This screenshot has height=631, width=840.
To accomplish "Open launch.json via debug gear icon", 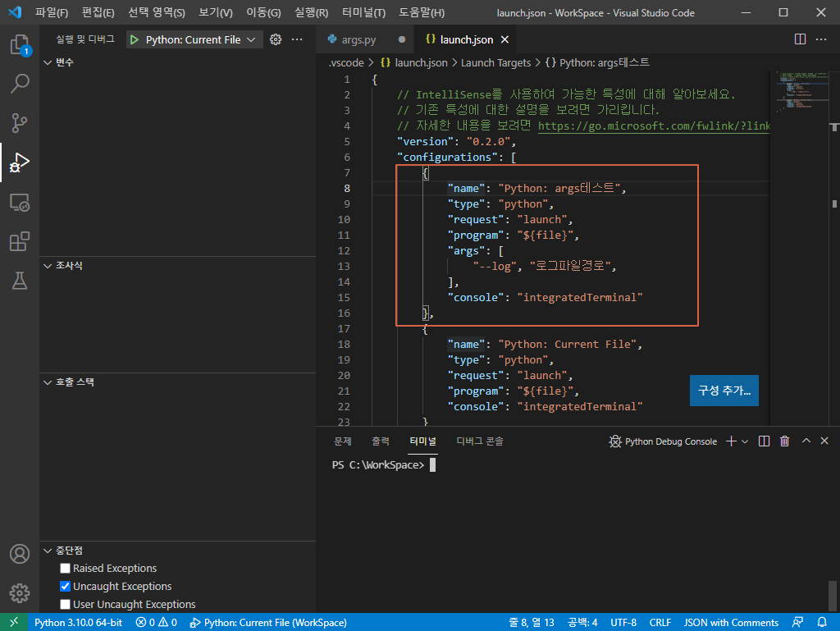I will pos(276,39).
